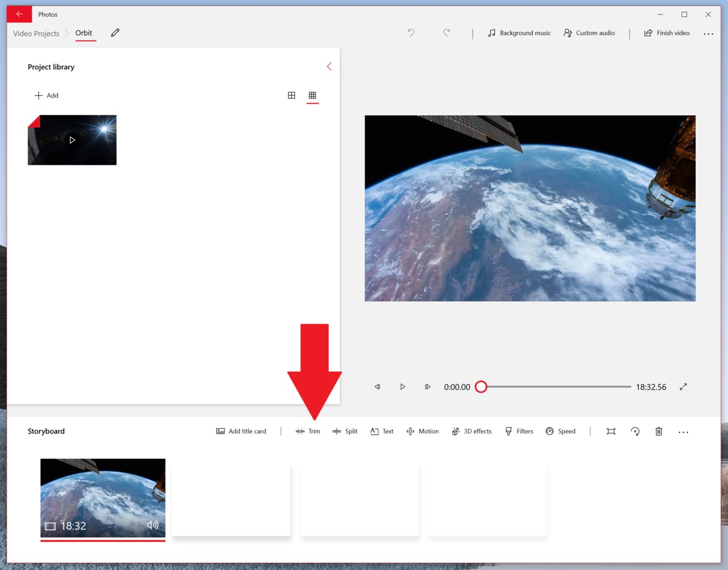Click the video seek slider handle
This screenshot has height=570, width=728.
pos(481,387)
